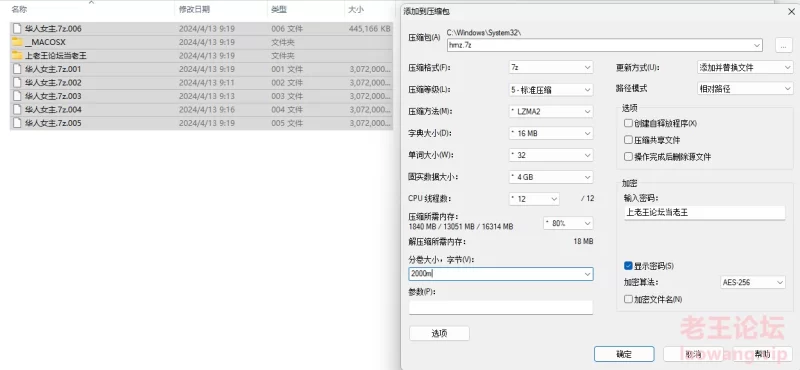Screen dimensions: 800x370
Task: Open the CPU 线程数 dropdown
Action: click(x=534, y=199)
